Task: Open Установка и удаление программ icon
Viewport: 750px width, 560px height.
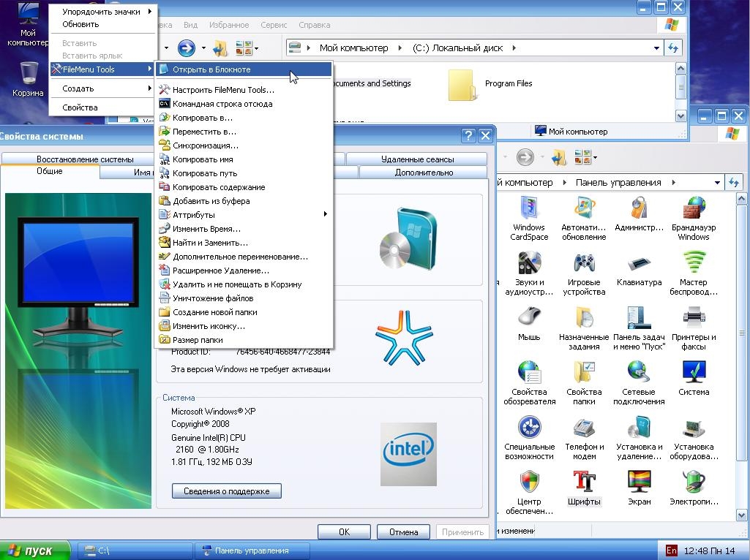Action: 639,438
